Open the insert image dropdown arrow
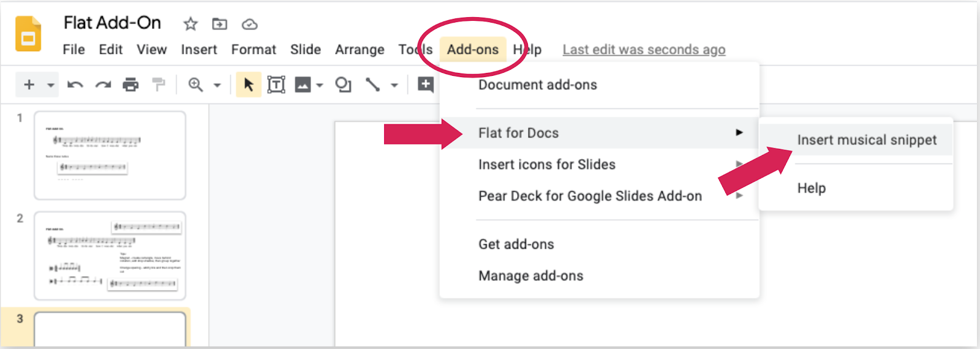 click(x=319, y=85)
